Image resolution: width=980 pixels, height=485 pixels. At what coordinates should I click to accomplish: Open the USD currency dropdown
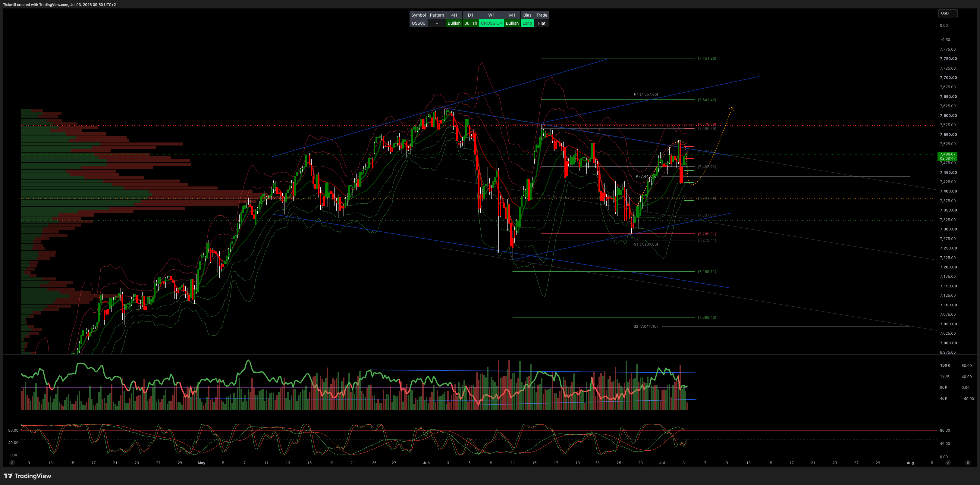948,13
